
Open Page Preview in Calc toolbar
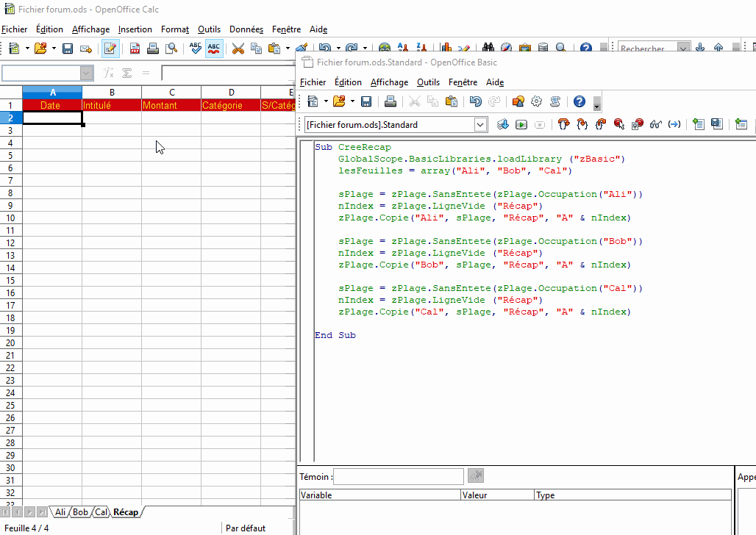click(171, 49)
